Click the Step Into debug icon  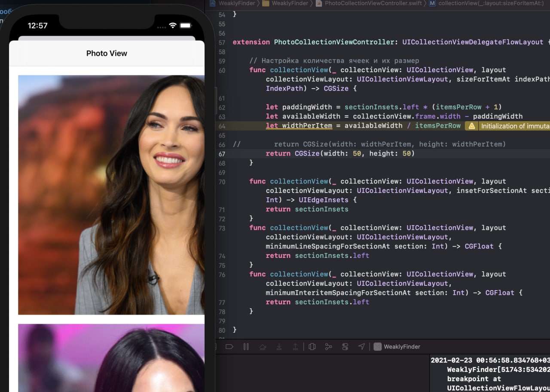[x=279, y=346]
